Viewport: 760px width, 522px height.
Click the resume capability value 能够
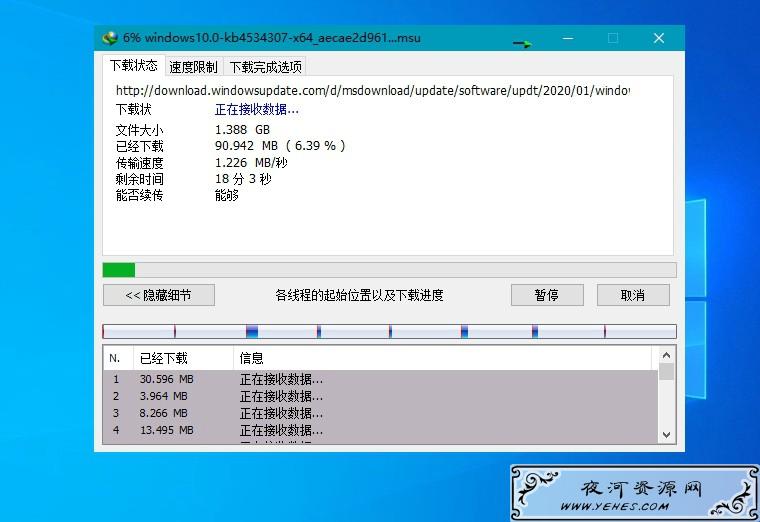coord(226,195)
